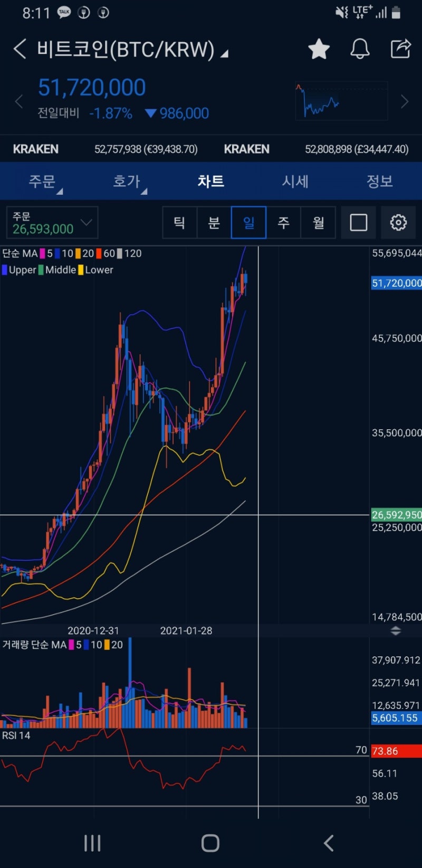
Task: Tap the crosshair price label 26,592,950
Action: (397, 515)
